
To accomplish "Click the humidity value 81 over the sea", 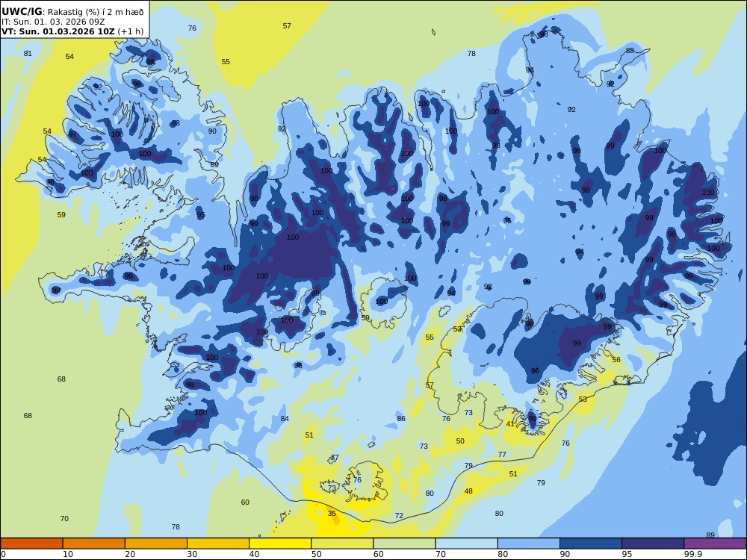I will pyautogui.click(x=28, y=53).
